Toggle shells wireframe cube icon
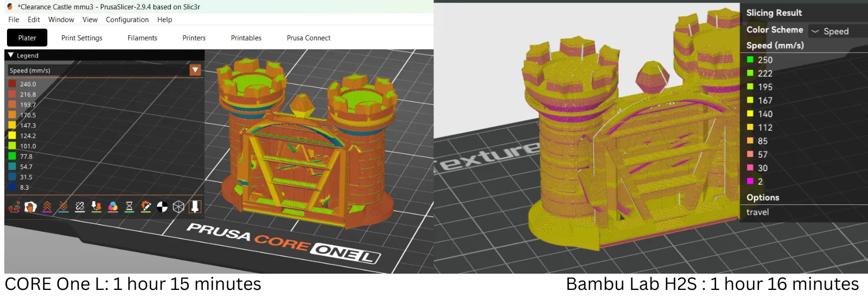The image size is (868, 304). (x=178, y=206)
